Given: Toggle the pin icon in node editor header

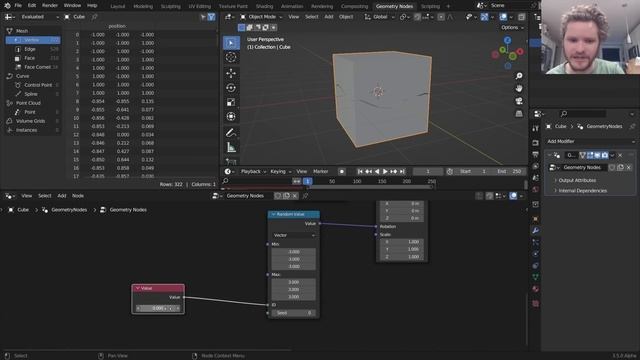Looking at the screenshot, I should [x=305, y=196].
